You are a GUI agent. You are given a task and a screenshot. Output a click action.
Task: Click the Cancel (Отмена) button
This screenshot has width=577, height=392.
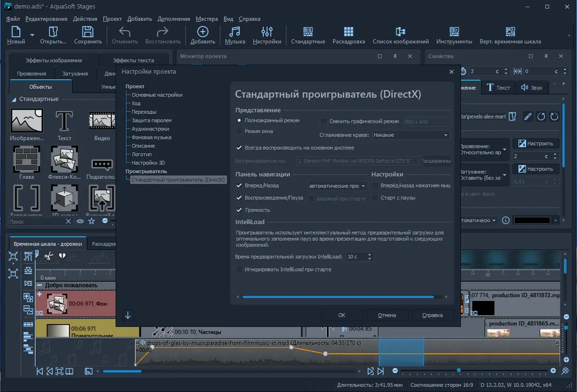tap(387, 315)
